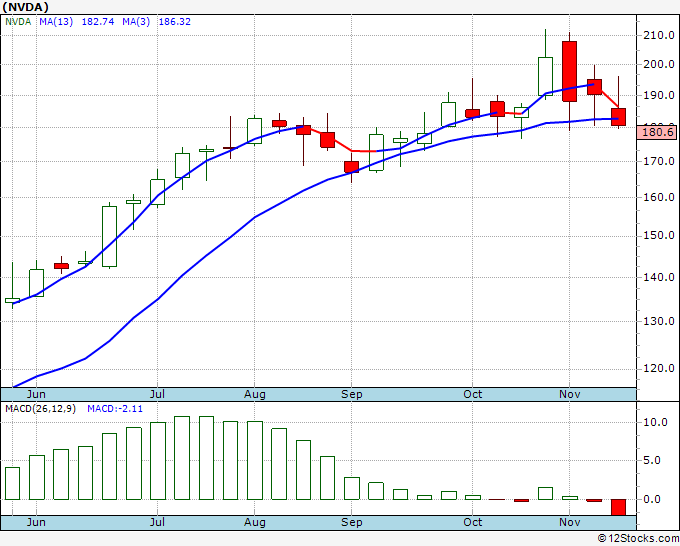Click the (NVDA) chart title
This screenshot has width=680, height=546.
[x=25, y=7]
